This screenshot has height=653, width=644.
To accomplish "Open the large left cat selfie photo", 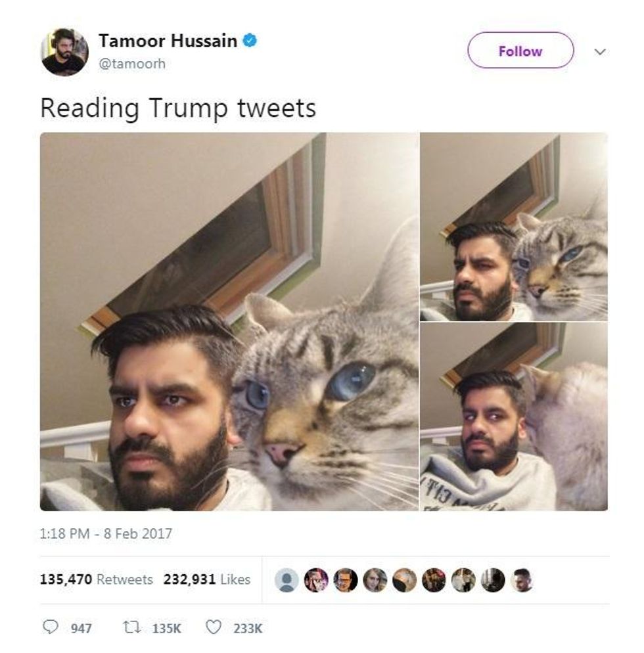I will click(x=229, y=321).
